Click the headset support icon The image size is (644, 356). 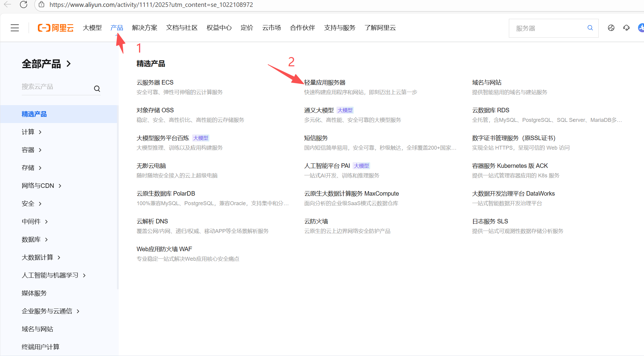626,28
